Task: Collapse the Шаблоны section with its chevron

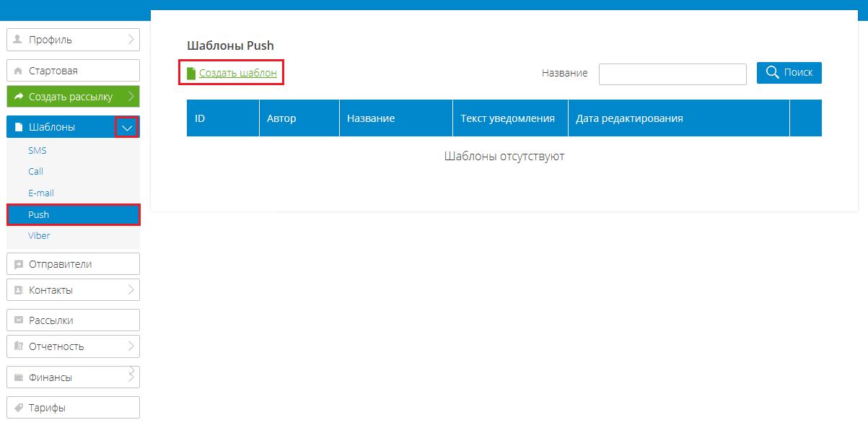Action: click(x=128, y=127)
